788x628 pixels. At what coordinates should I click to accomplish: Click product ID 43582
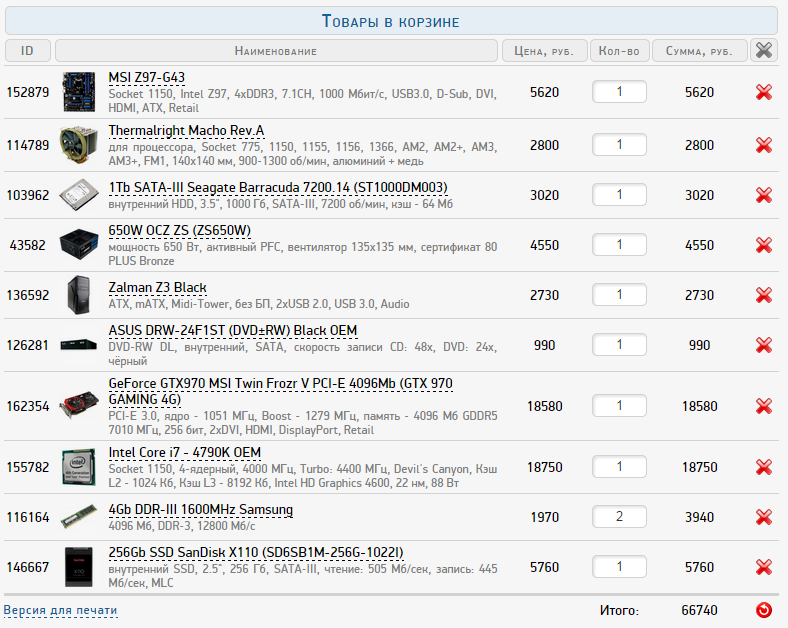pyautogui.click(x=28, y=246)
